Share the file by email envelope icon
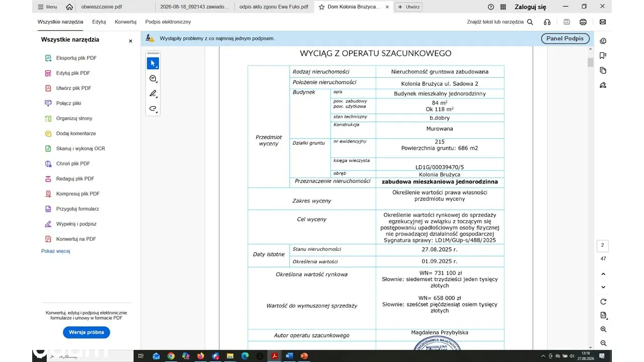644x362 pixels. click(x=603, y=22)
